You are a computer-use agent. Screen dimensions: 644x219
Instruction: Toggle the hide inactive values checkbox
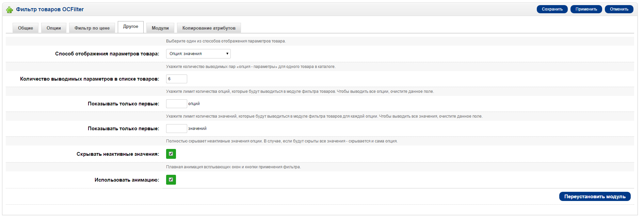171,154
